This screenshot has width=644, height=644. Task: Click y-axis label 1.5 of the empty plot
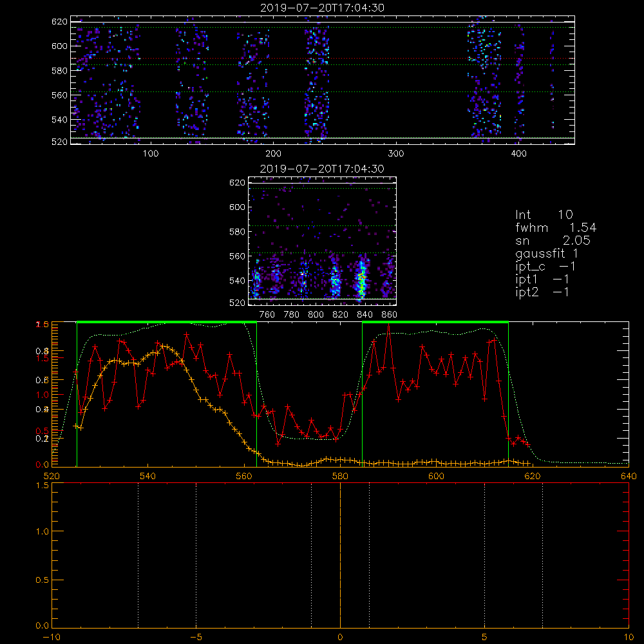(x=43, y=486)
